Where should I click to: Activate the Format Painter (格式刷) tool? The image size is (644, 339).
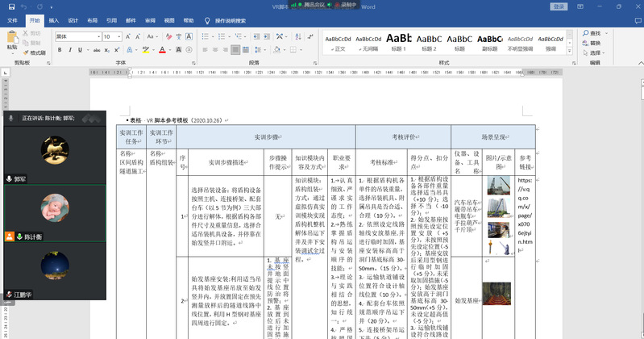pos(34,52)
